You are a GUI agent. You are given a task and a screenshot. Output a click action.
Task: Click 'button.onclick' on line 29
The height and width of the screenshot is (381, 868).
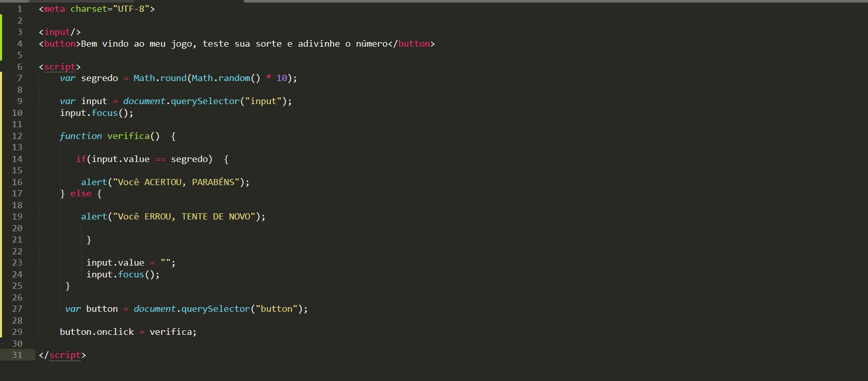coord(96,332)
